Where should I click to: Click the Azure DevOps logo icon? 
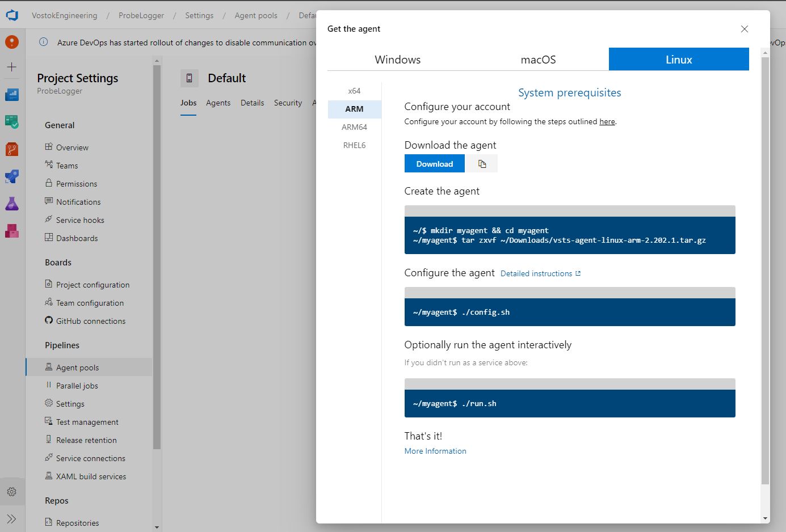click(x=12, y=15)
